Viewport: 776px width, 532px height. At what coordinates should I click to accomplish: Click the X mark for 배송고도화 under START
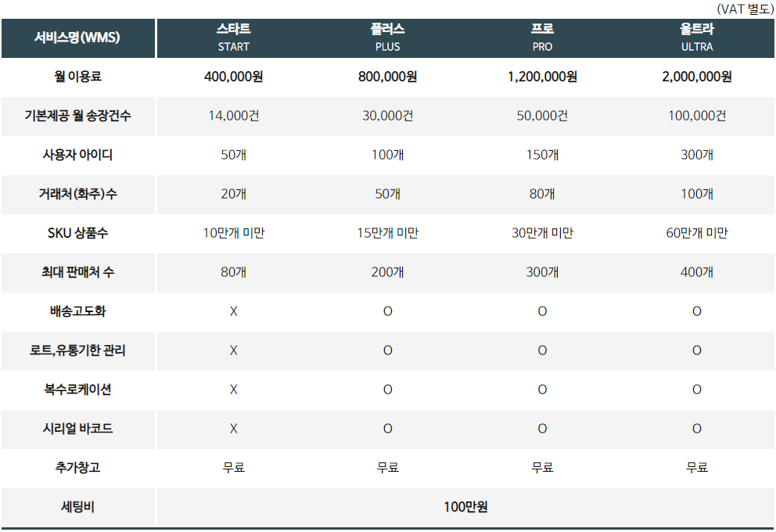point(234,311)
